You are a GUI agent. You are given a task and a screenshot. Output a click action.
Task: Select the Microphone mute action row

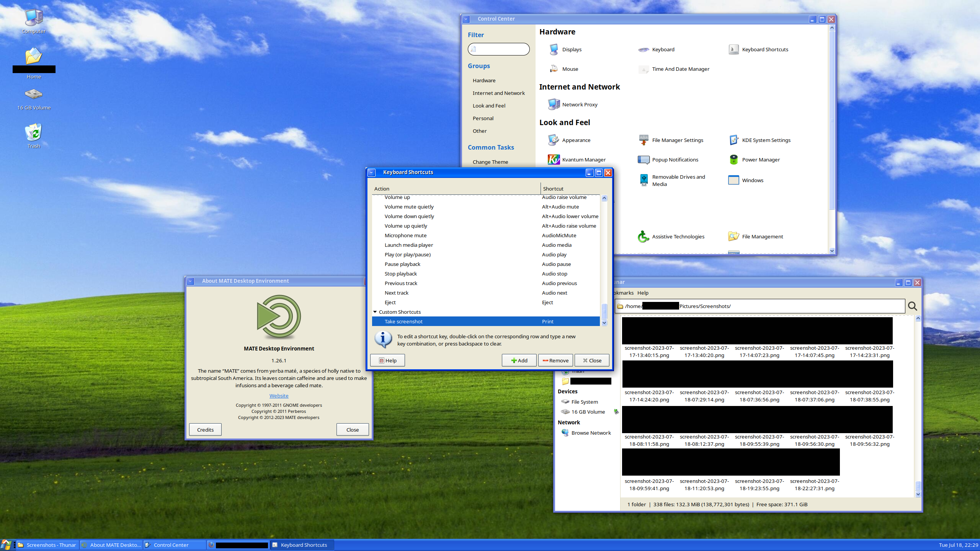(x=486, y=235)
